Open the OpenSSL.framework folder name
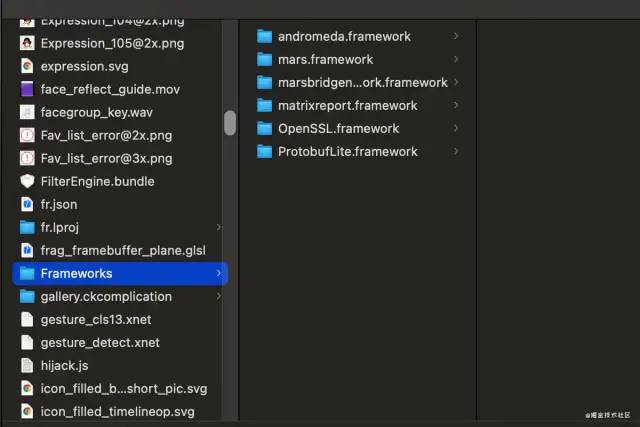 pyautogui.click(x=338, y=129)
